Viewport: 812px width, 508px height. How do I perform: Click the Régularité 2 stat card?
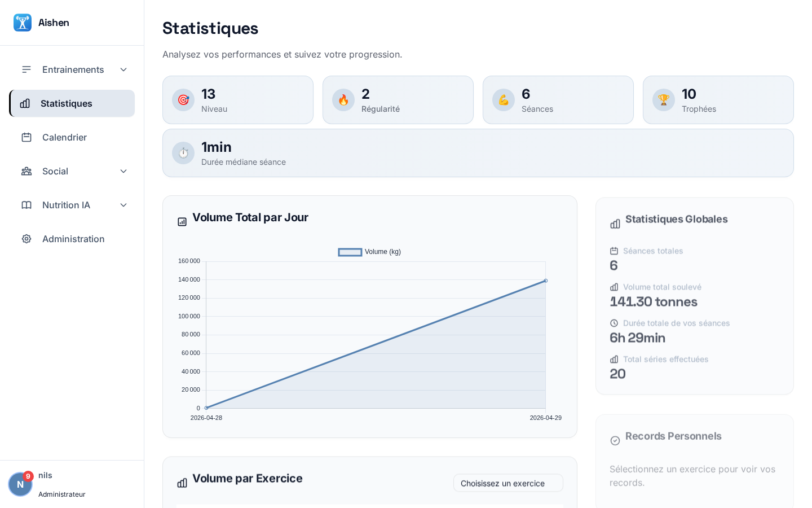coord(398,100)
